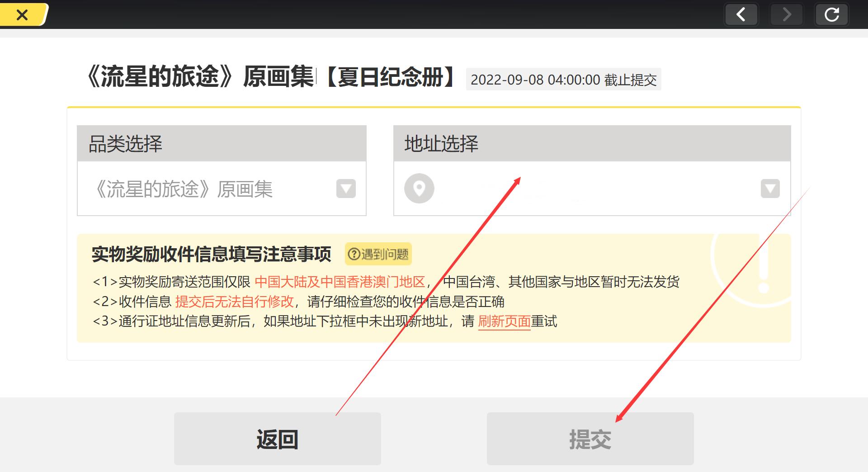Expand the 地址选择 dropdown arrow
Screen dimensions: 868x472
(770, 189)
